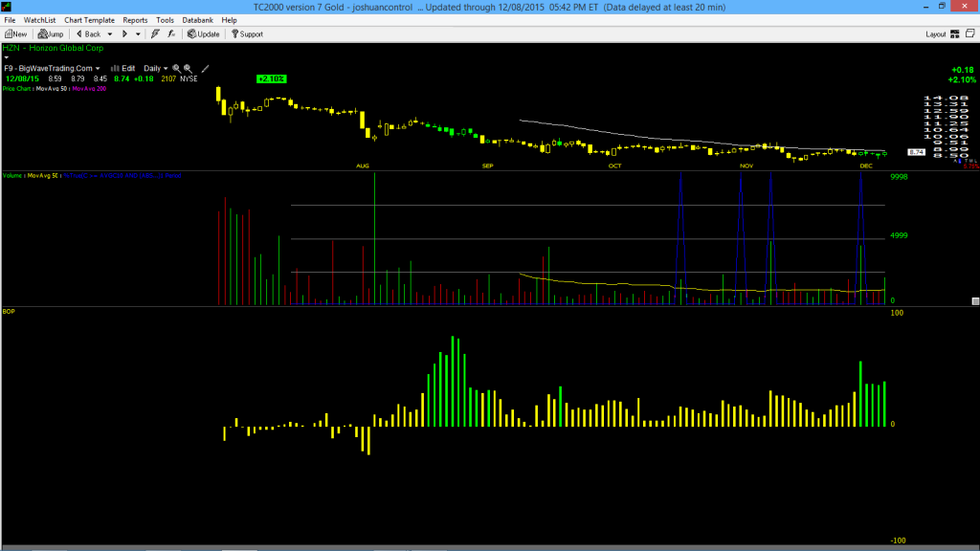Click the New toolbar button
The height and width of the screenshot is (551, 980).
pyautogui.click(x=15, y=34)
